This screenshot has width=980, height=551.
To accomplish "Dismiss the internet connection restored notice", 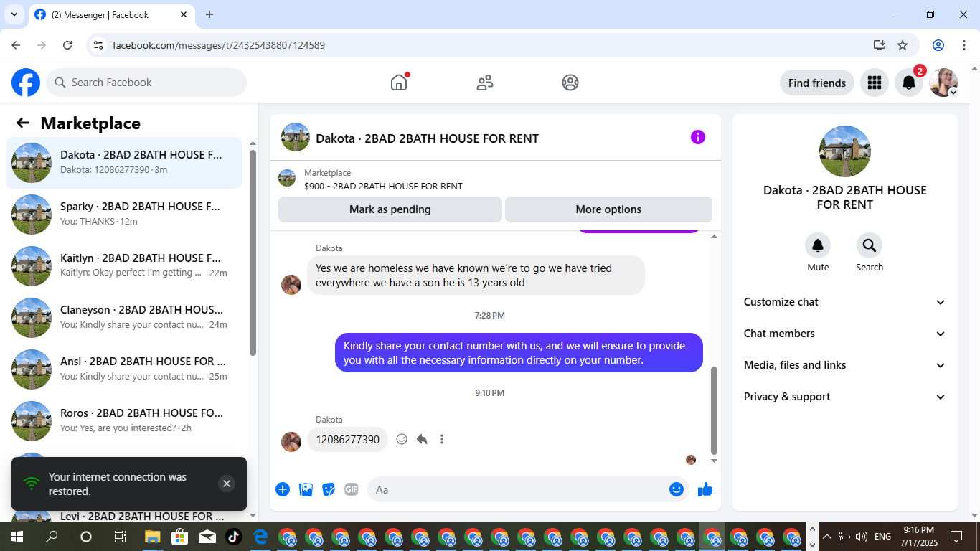I will click(227, 484).
